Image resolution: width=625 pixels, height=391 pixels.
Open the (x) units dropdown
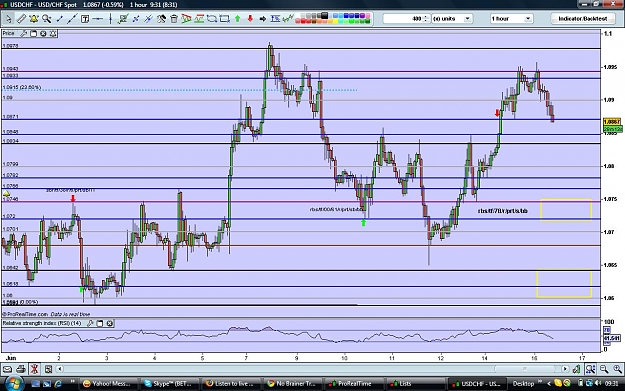(452, 19)
